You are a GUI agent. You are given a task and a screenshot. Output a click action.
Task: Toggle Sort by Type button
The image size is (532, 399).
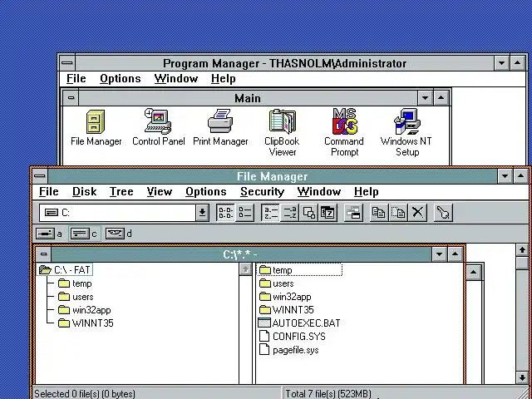point(290,213)
